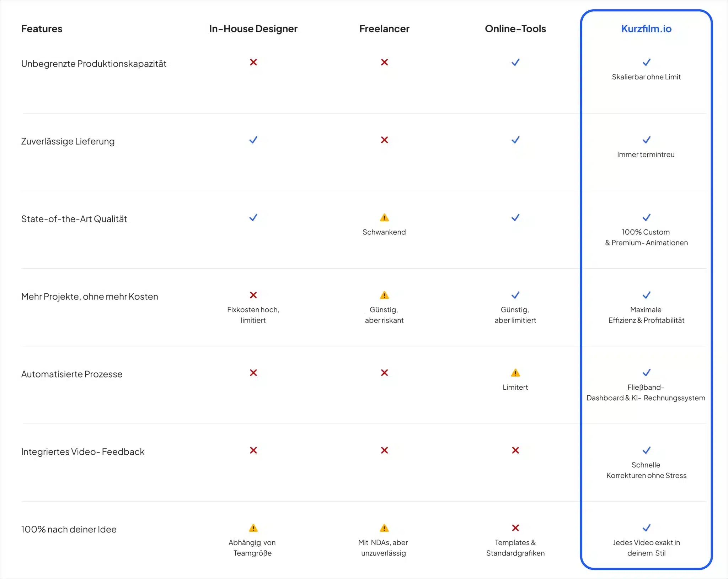Viewport: 728px width, 579px height.
Task: Click the warning triangle above 'Günstig, aber riskant'
Action: 384,295
